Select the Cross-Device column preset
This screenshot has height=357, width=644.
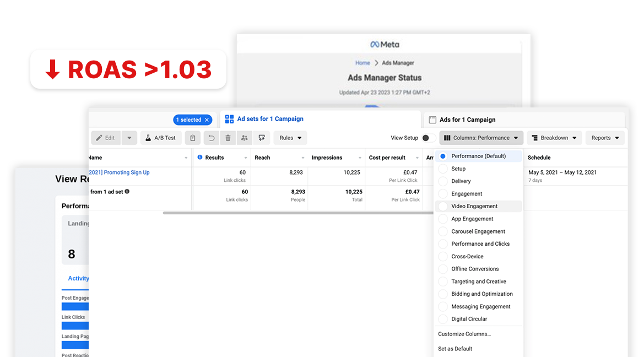click(479, 256)
